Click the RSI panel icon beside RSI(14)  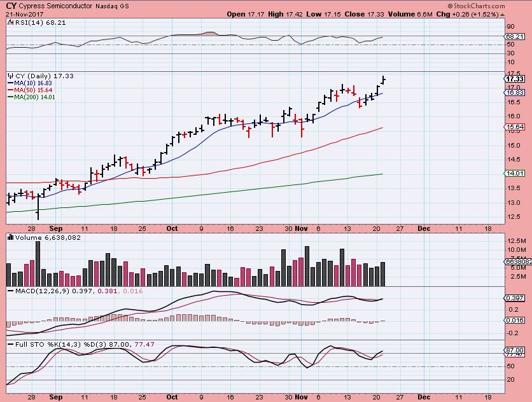click(x=10, y=22)
